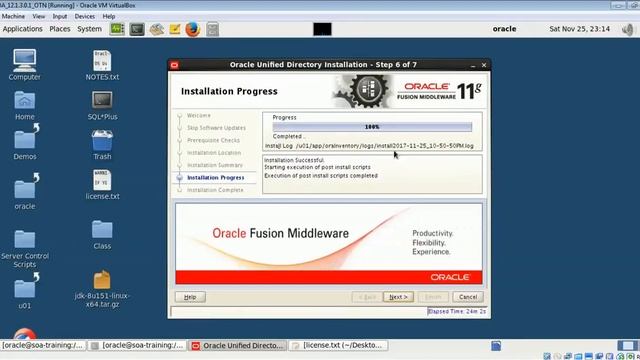Launch Firefox from top panel
The image size is (640, 360).
point(193,29)
